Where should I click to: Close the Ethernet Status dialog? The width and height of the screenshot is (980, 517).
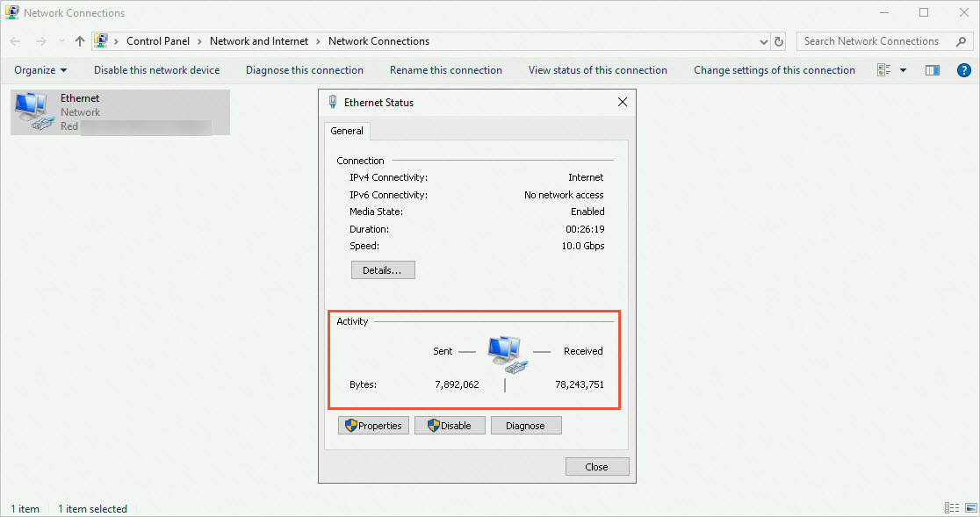coord(622,102)
